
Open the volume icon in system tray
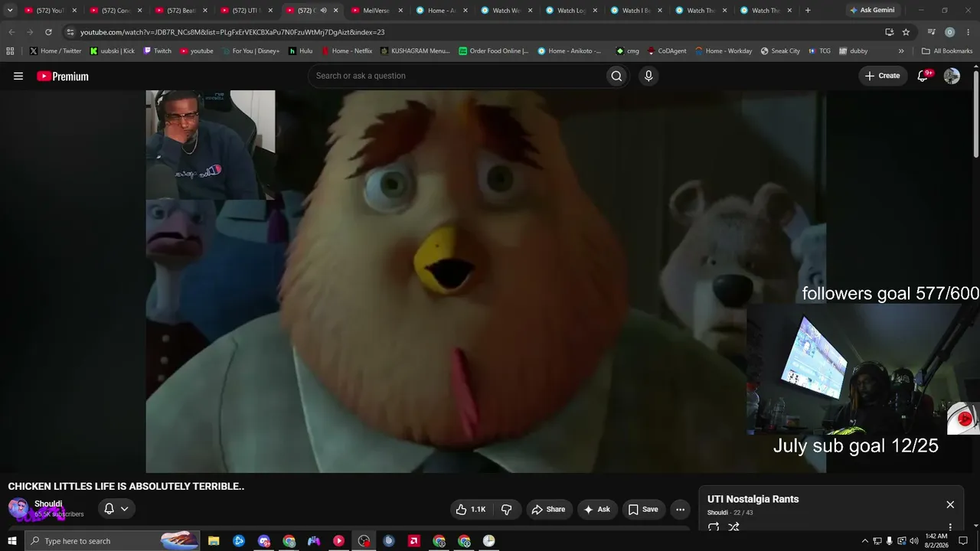coord(914,541)
